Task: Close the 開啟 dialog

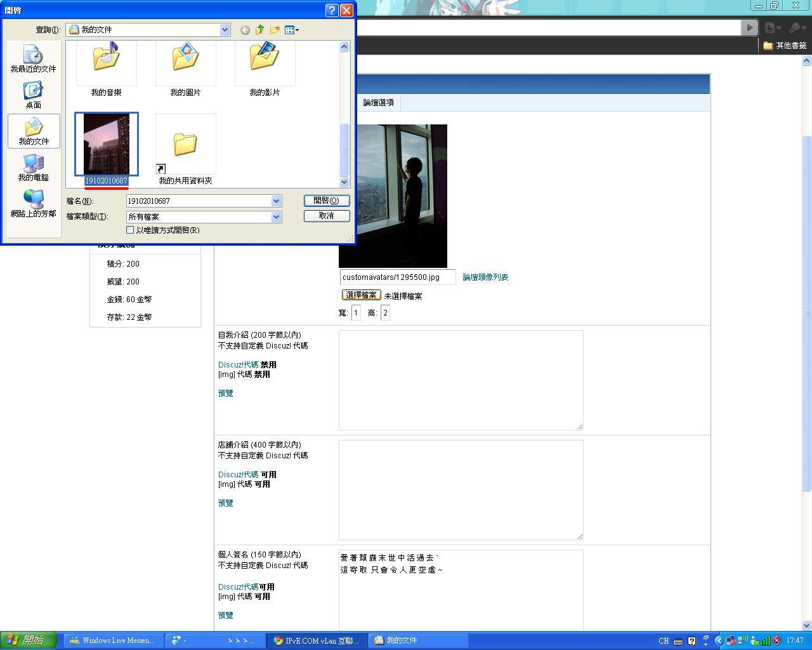Action: (346, 10)
